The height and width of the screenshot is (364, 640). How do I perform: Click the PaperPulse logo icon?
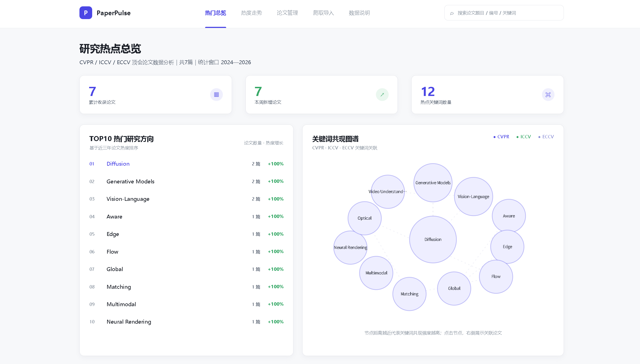pos(86,13)
